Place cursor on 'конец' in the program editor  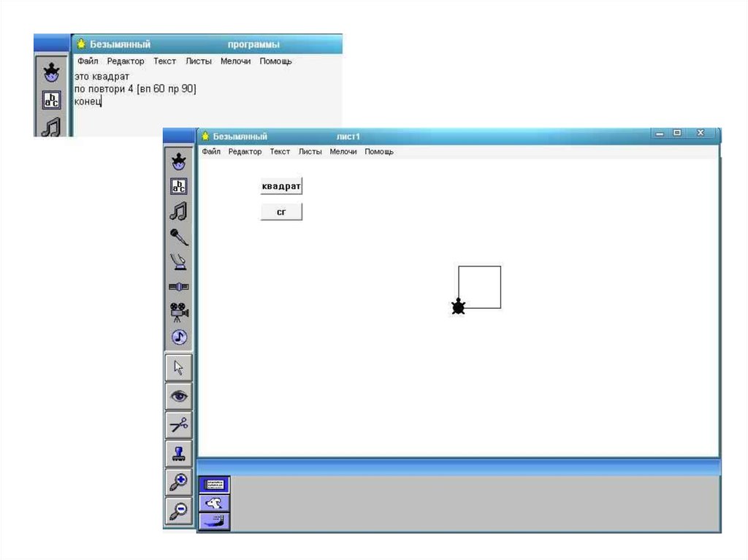(88, 101)
